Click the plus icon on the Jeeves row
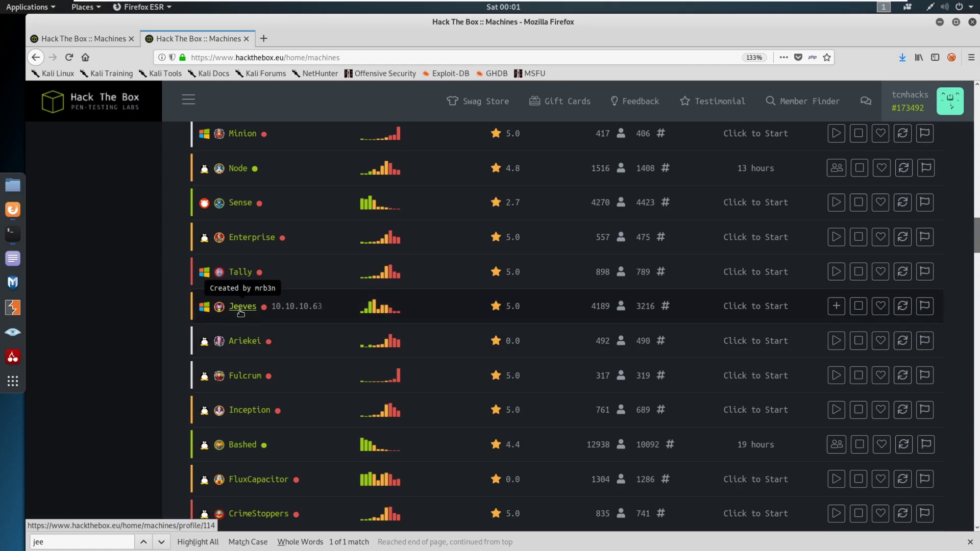The image size is (980, 551). coord(836,306)
